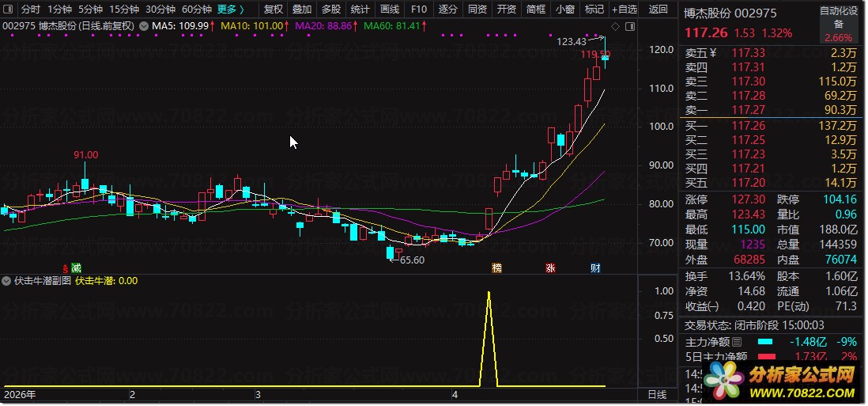Click the 买一 price 117.26
The height and width of the screenshot is (406, 868).
click(747, 127)
